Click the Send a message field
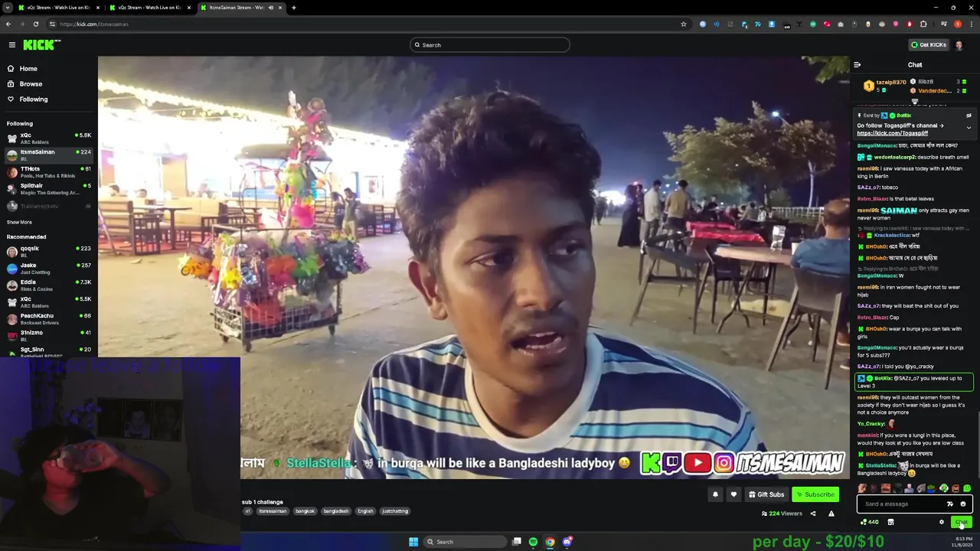 (902, 504)
